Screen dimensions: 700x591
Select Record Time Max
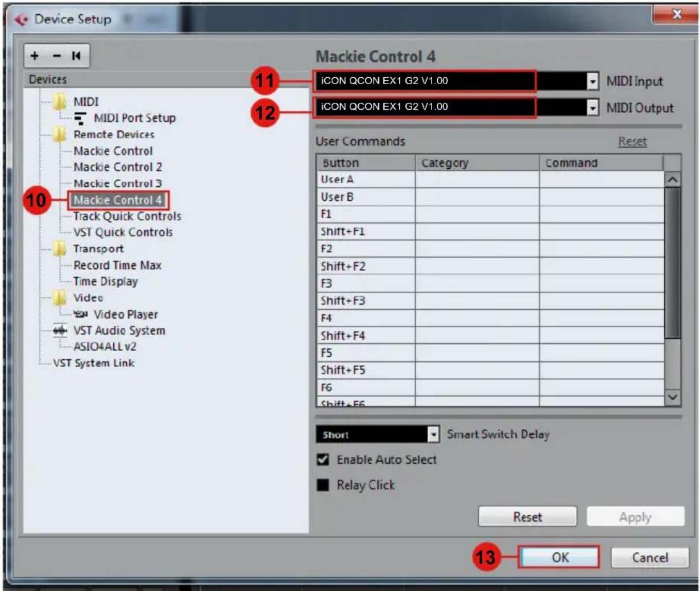[117, 265]
